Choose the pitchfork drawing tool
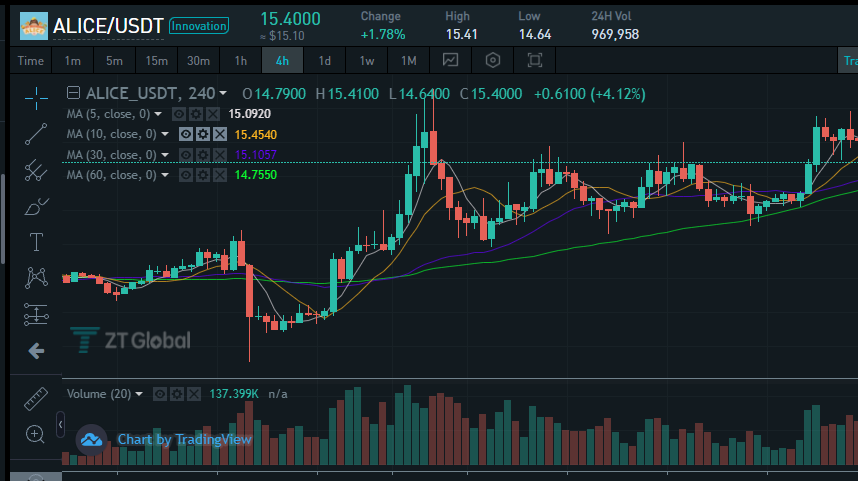858x481 pixels. (x=36, y=169)
